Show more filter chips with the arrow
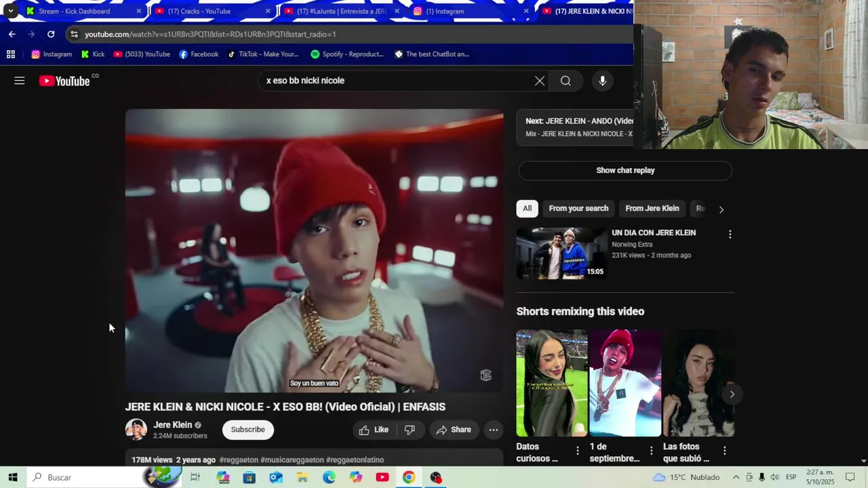 click(721, 209)
